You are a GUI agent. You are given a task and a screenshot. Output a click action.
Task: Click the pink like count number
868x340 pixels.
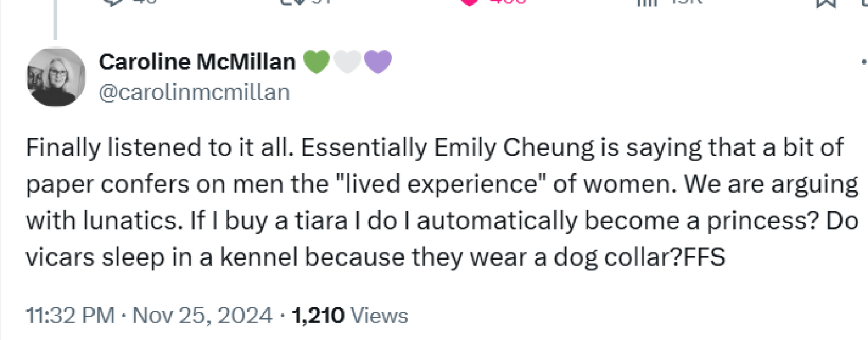click(x=507, y=2)
